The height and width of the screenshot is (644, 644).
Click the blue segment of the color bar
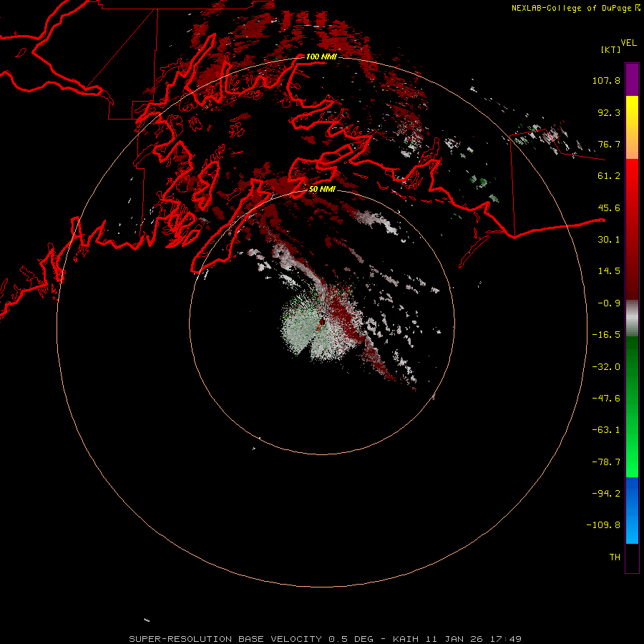(632, 510)
